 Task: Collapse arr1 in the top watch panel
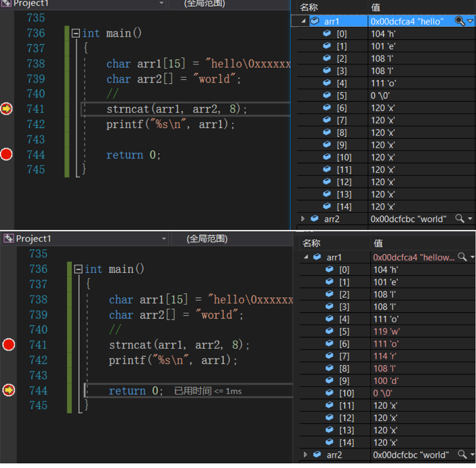303,21
